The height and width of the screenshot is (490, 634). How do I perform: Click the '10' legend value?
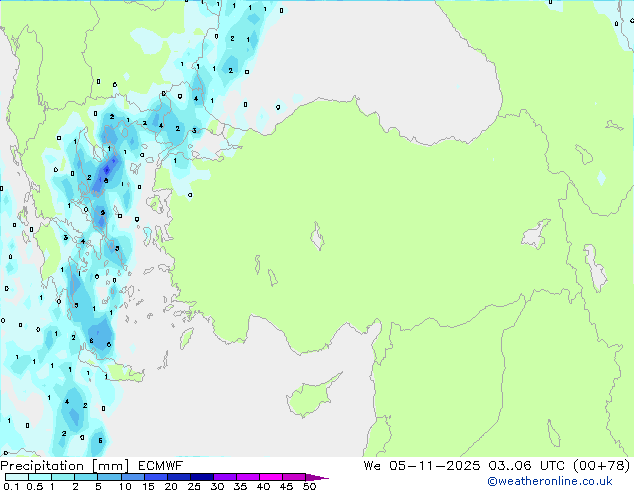click(x=125, y=486)
